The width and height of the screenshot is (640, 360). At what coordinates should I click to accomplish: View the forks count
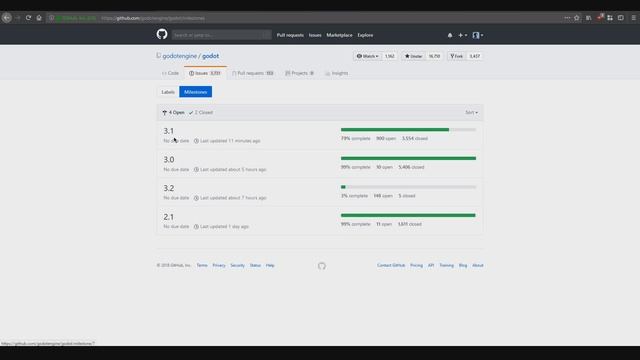tap(474, 56)
